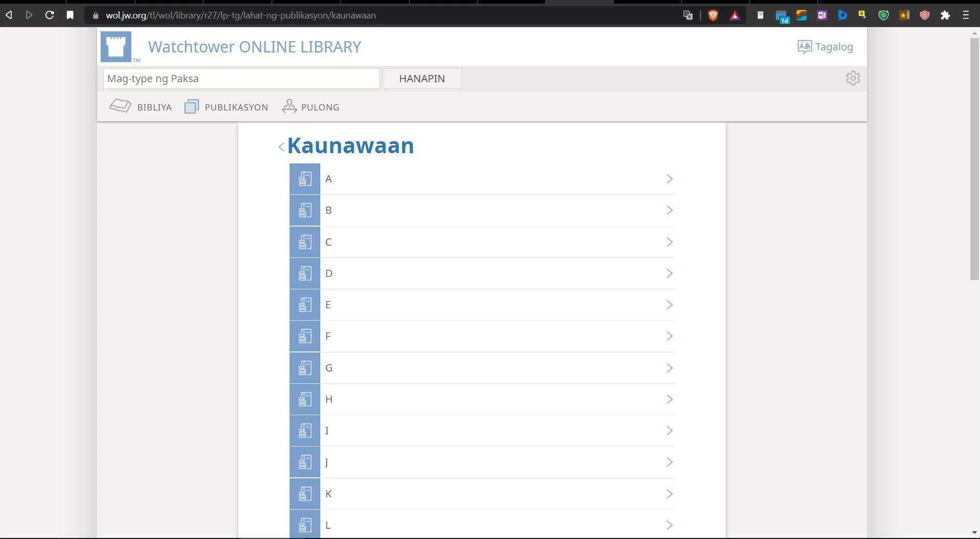Expand the G row chevron
The width and height of the screenshot is (980, 539).
point(669,368)
